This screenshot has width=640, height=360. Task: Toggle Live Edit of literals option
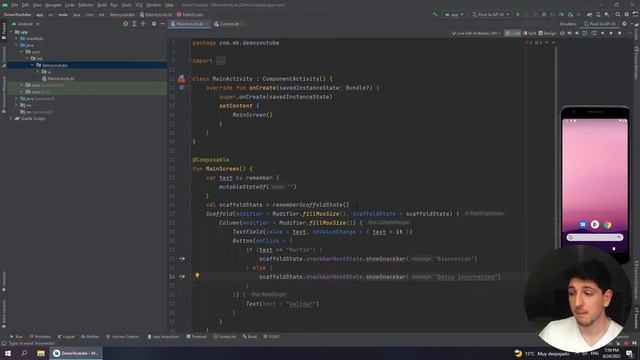click(x=476, y=33)
